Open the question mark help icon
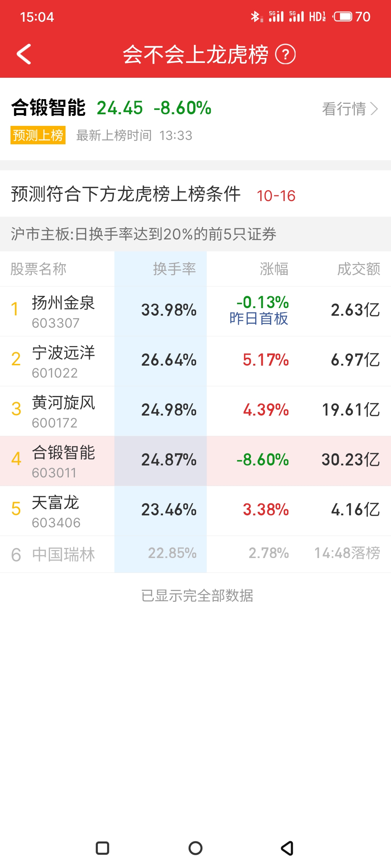Screen dimensions: 391x868 285,55
